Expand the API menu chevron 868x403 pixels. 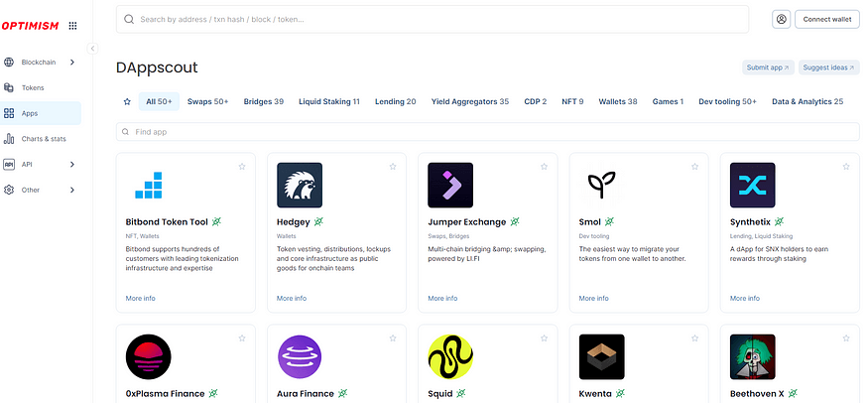[72, 165]
